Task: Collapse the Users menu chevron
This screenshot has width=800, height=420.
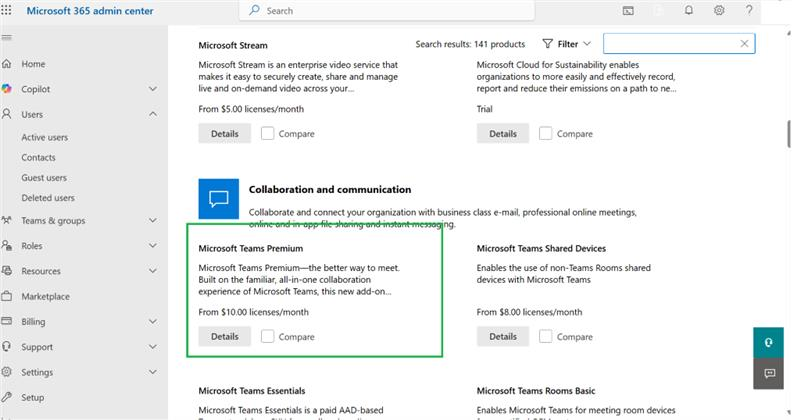Action: 153,114
